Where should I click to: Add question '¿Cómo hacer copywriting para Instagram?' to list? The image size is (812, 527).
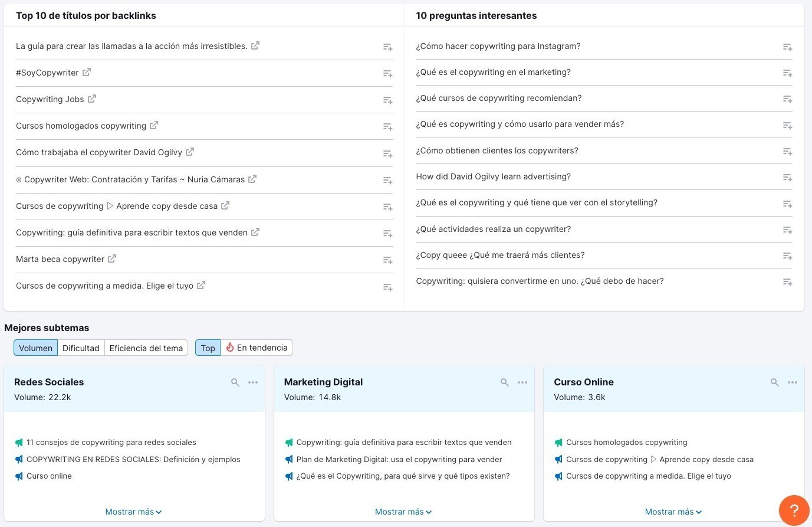[x=787, y=47]
